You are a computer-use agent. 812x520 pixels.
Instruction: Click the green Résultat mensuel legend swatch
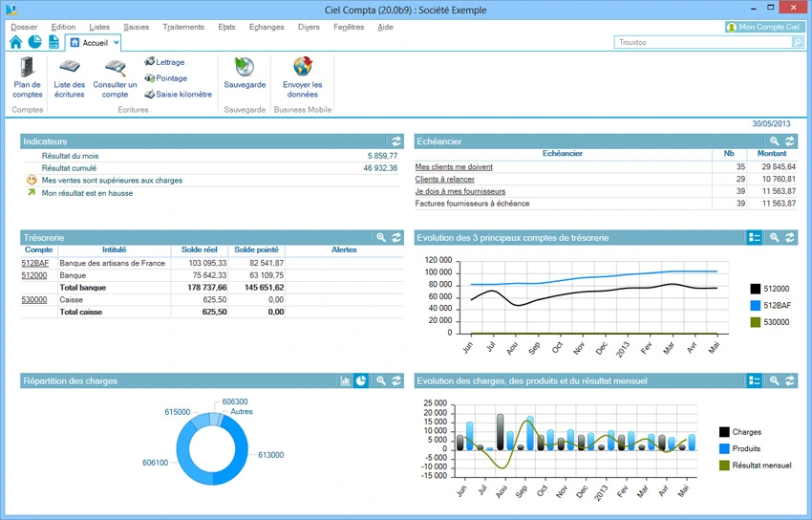(724, 466)
